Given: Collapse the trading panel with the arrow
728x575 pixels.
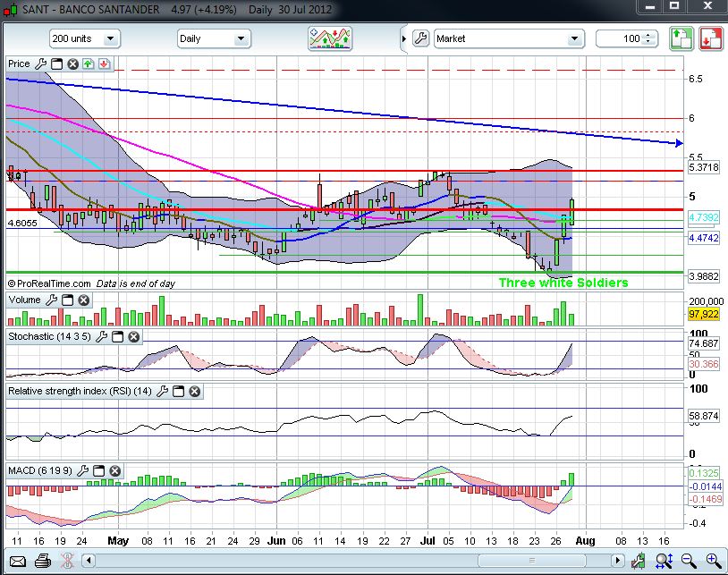Looking at the screenshot, I should click(404, 39).
